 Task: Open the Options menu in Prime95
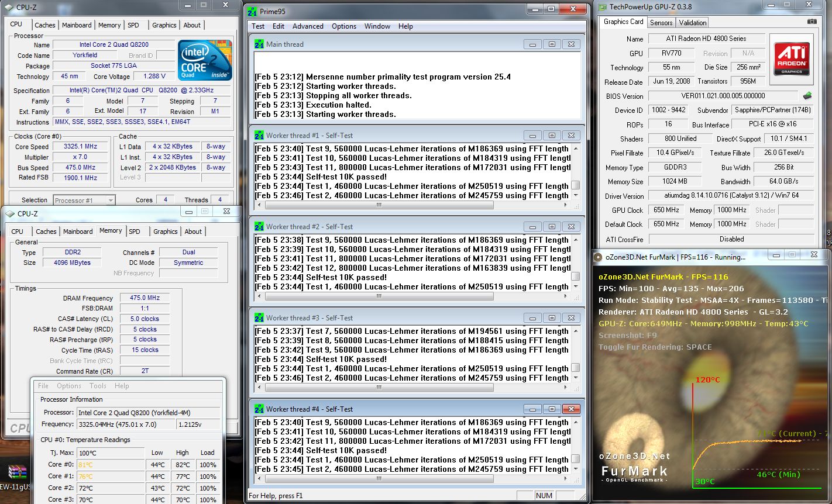coord(344,26)
